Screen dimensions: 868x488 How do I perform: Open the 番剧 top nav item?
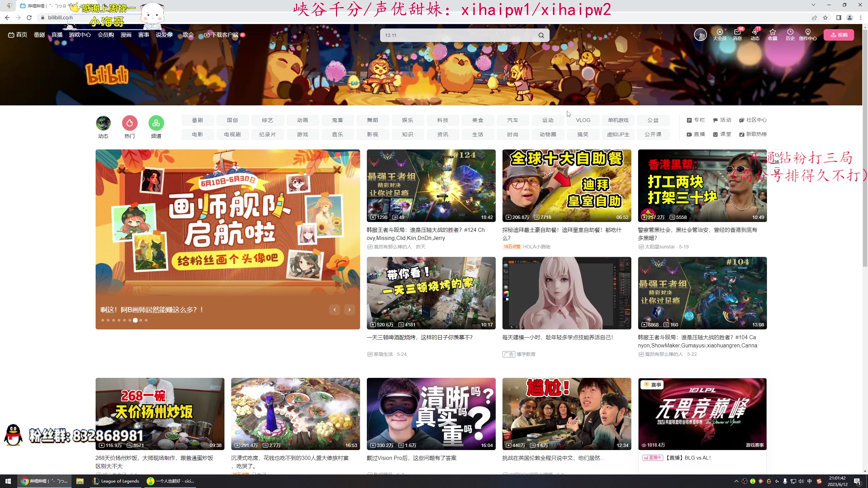(x=39, y=35)
